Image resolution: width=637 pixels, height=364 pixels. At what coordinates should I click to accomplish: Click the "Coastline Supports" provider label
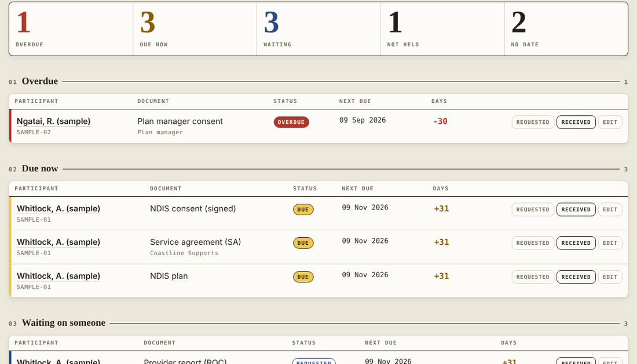pyautogui.click(x=184, y=253)
